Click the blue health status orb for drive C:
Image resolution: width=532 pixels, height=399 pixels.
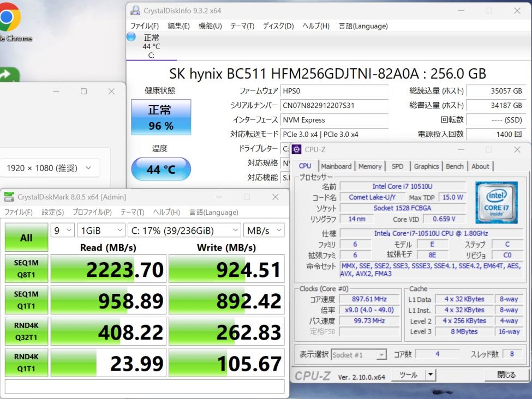coord(131,37)
